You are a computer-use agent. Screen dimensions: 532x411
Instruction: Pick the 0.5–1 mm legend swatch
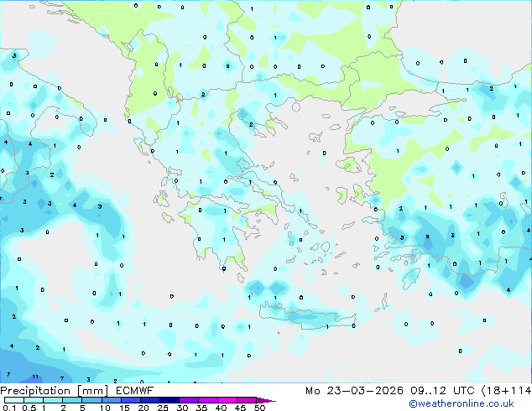click(x=34, y=400)
